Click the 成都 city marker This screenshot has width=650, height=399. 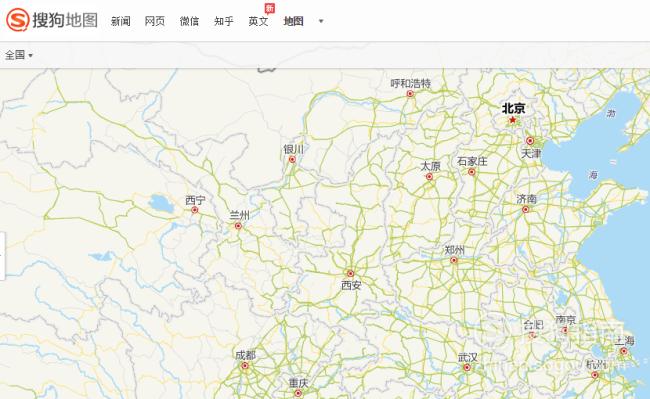pos(245,366)
